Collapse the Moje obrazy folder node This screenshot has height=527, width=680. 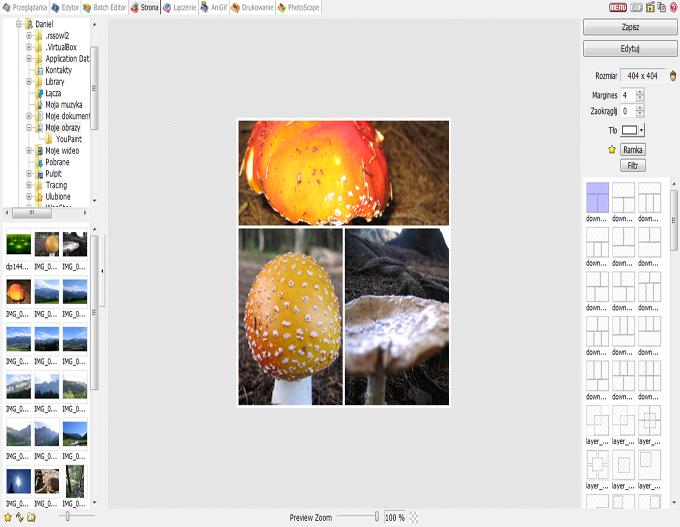click(x=29, y=128)
